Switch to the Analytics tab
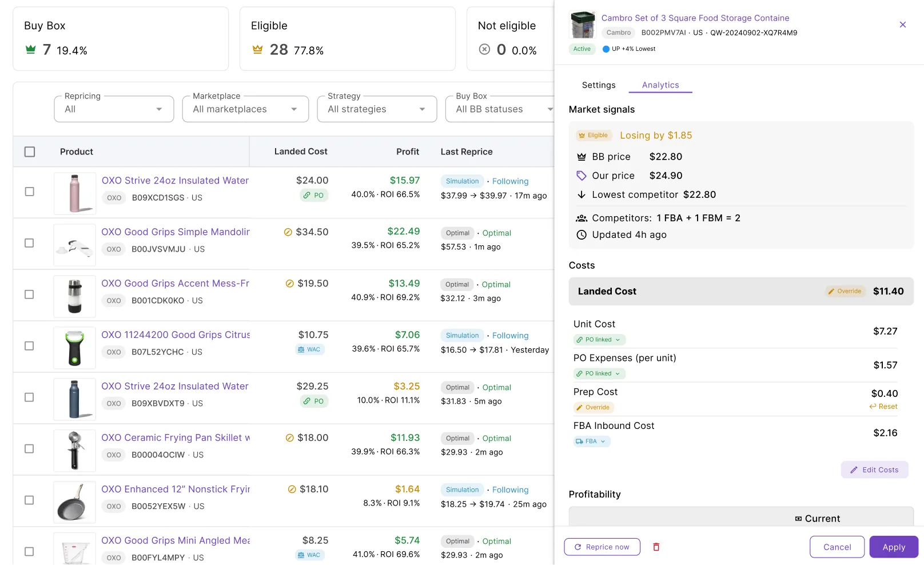This screenshot has height=565, width=924. [660, 85]
